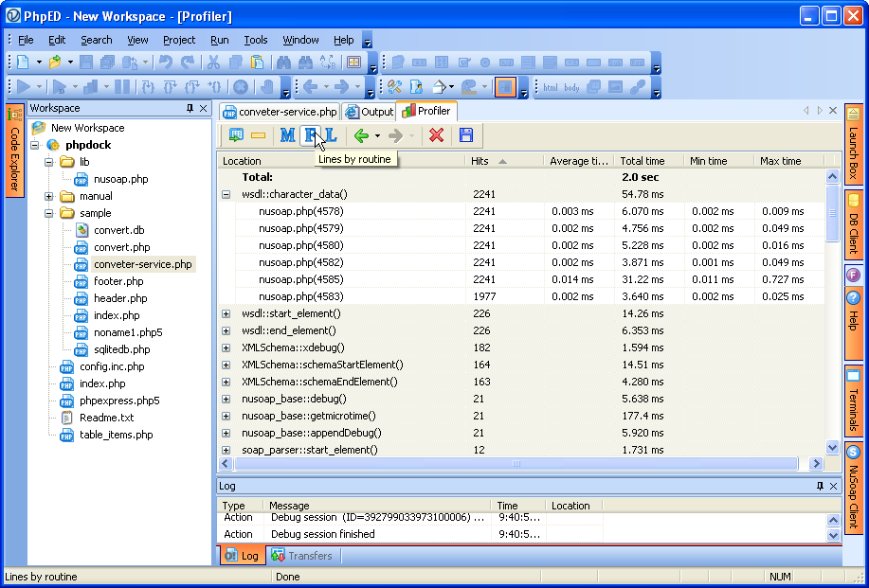869x588 pixels.
Task: Click the yellow collapse all icon
Action: click(x=259, y=135)
